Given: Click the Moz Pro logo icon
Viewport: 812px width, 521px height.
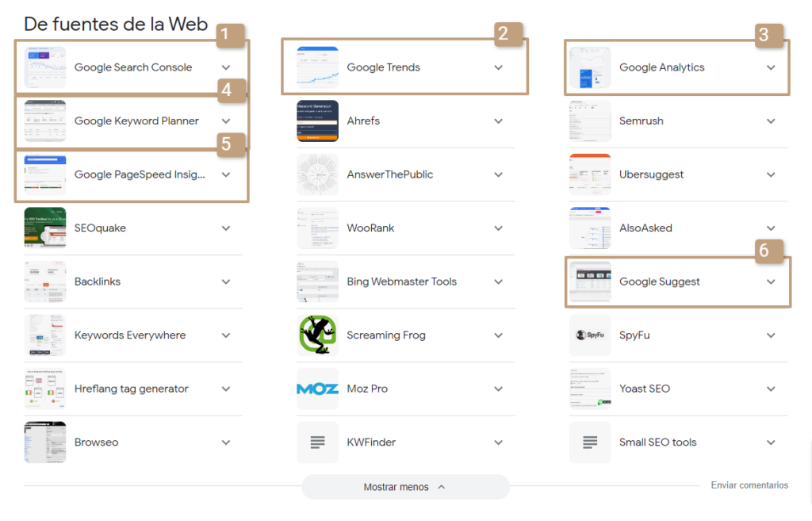Looking at the screenshot, I should 317,389.
